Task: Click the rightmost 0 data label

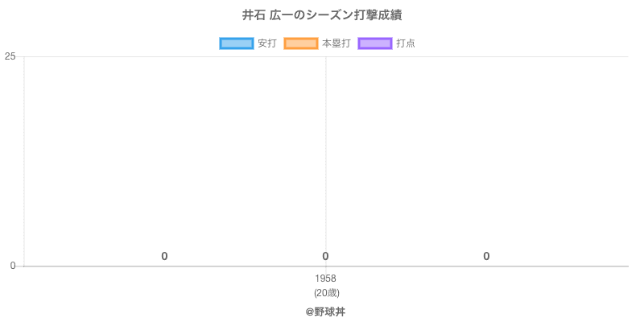Action: pyautogui.click(x=486, y=256)
